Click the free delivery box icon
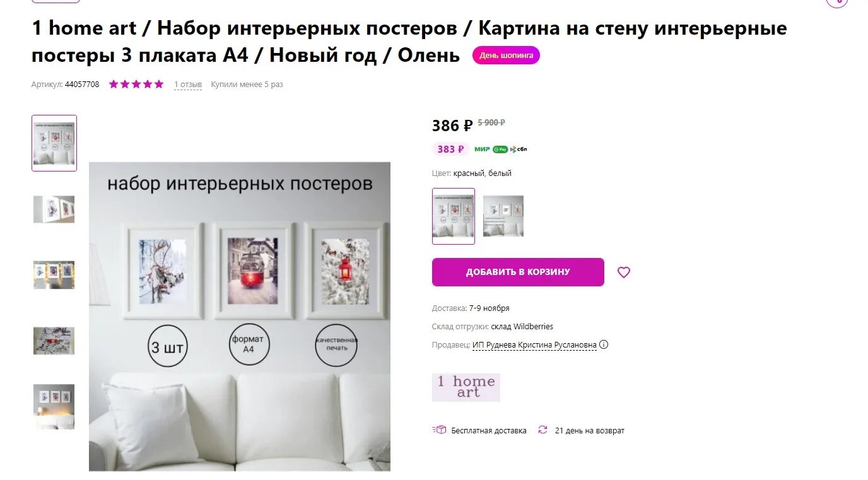The image size is (868, 480). [440, 430]
